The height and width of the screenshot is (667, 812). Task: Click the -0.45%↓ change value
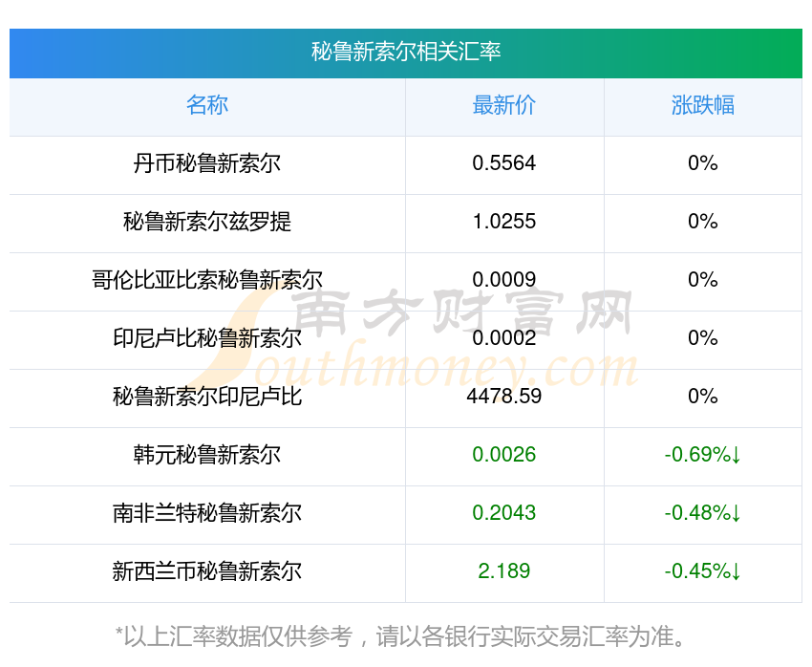point(703,571)
